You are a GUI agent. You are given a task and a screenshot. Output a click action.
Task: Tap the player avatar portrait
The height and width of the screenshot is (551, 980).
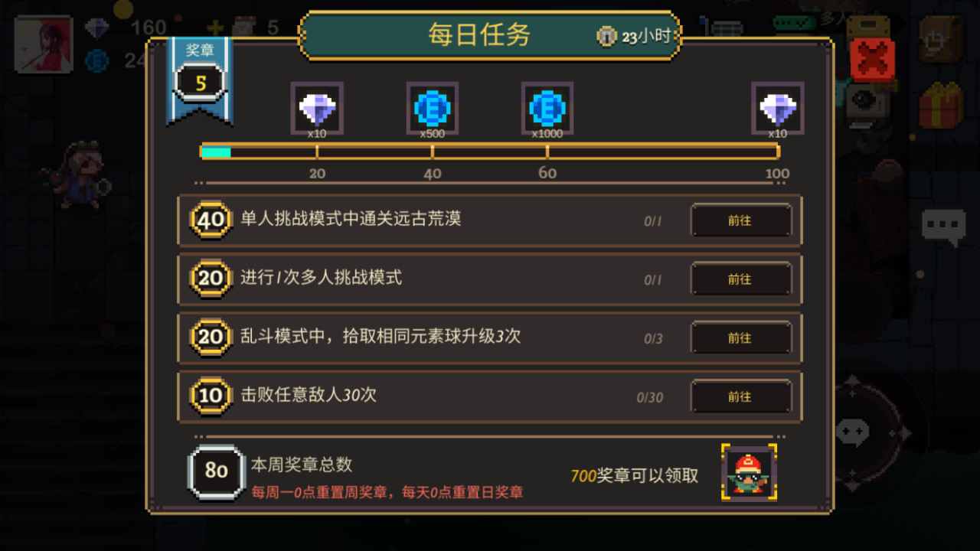(x=44, y=44)
